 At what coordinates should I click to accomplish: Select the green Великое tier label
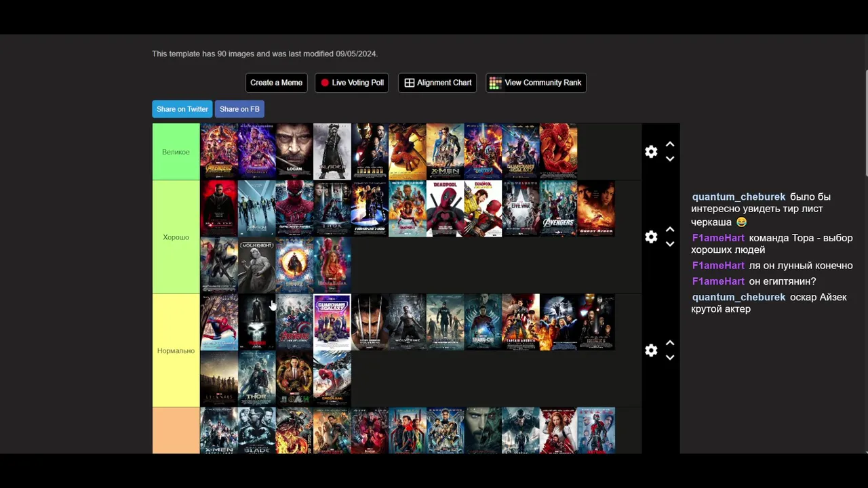coord(176,152)
